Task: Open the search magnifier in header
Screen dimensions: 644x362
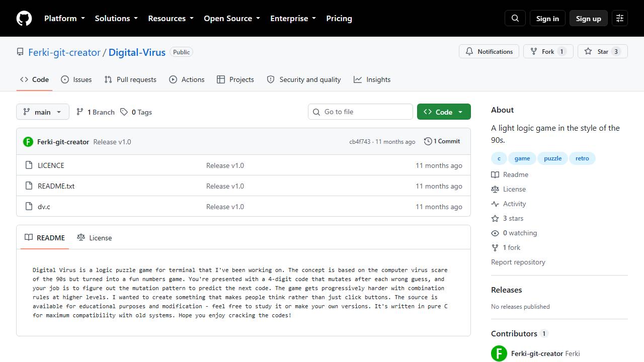Action: 515,18
